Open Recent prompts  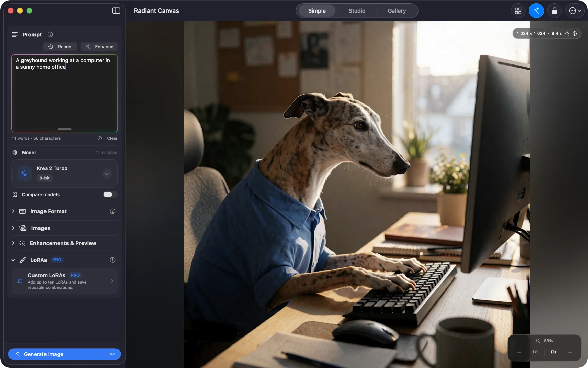pos(60,47)
